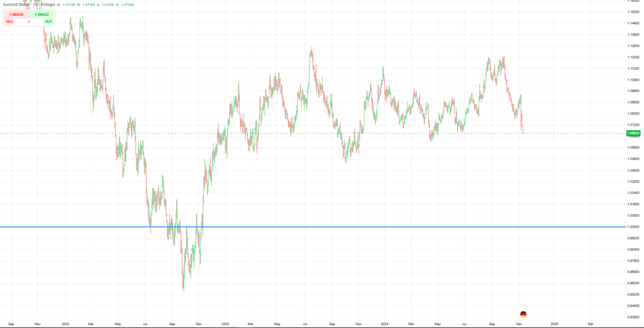Click the Euro/US Dollar symbol title

[17, 5]
